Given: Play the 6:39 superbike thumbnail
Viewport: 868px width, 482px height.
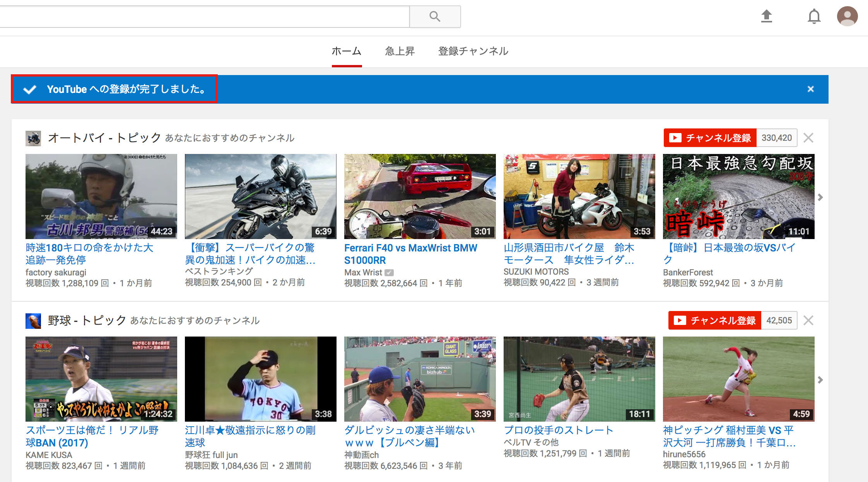Looking at the screenshot, I should [261, 197].
